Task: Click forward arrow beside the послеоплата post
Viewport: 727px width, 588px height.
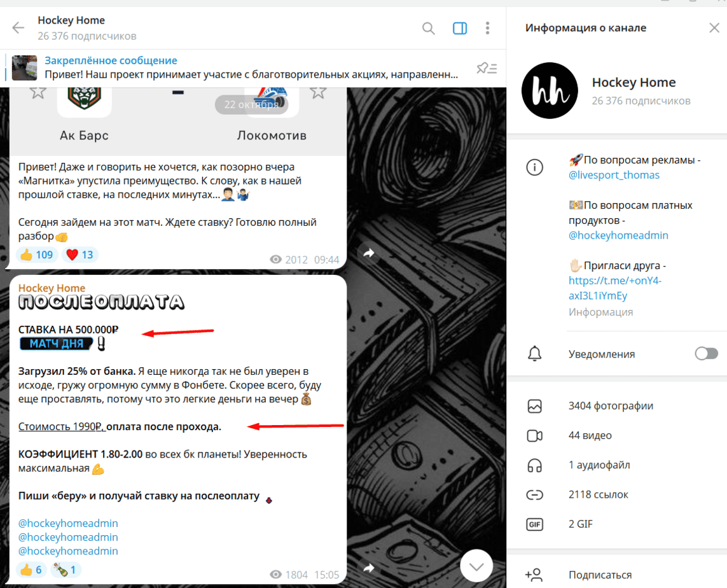Action: pyautogui.click(x=368, y=567)
